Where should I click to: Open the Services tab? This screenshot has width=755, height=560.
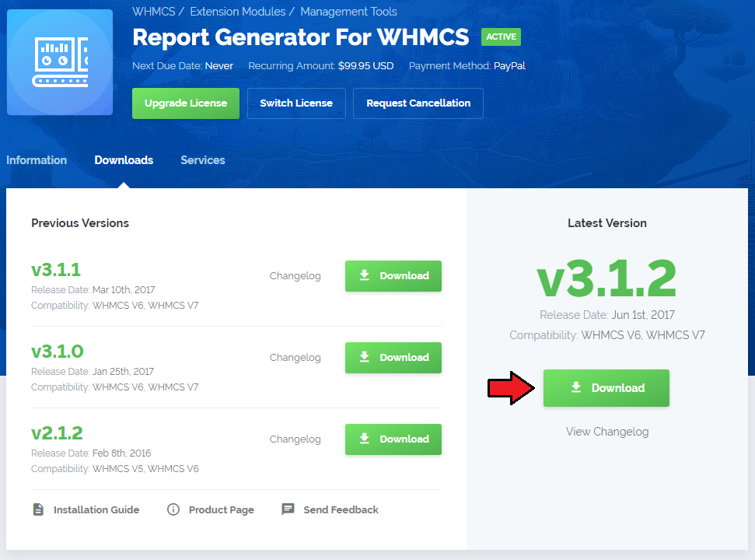click(203, 160)
